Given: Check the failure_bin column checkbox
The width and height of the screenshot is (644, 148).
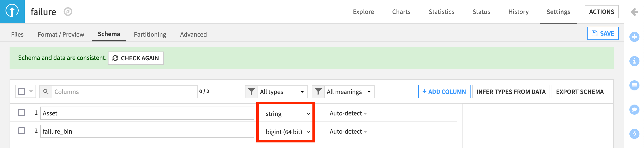Looking at the screenshot, I should [22, 131].
